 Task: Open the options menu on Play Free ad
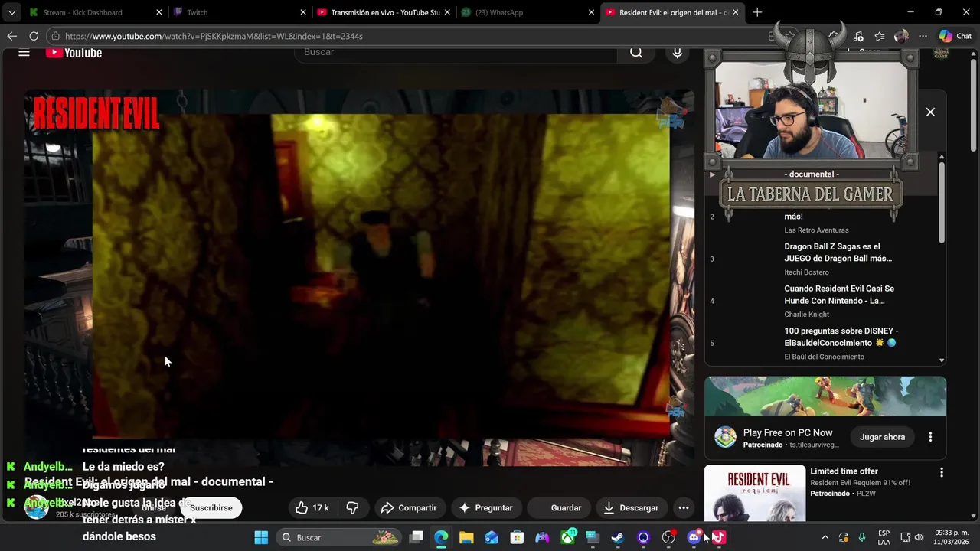930,437
